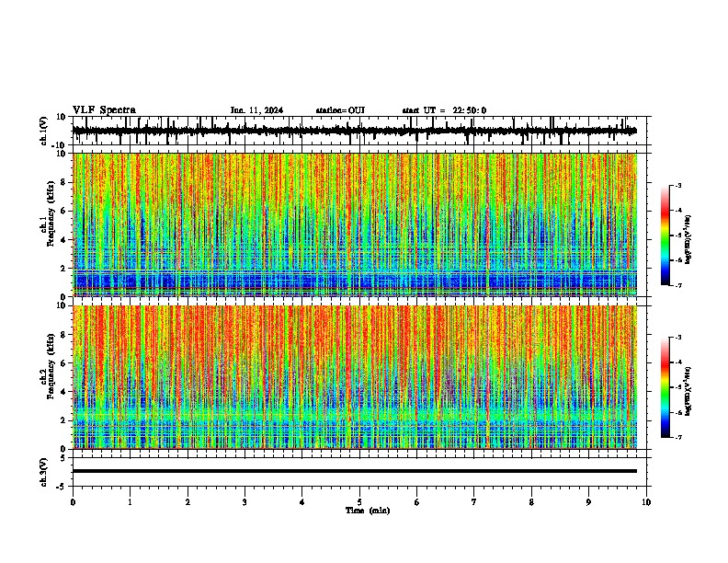Click ch.1 frequency axis tick "6"
The width and height of the screenshot is (728, 563).
point(63,212)
